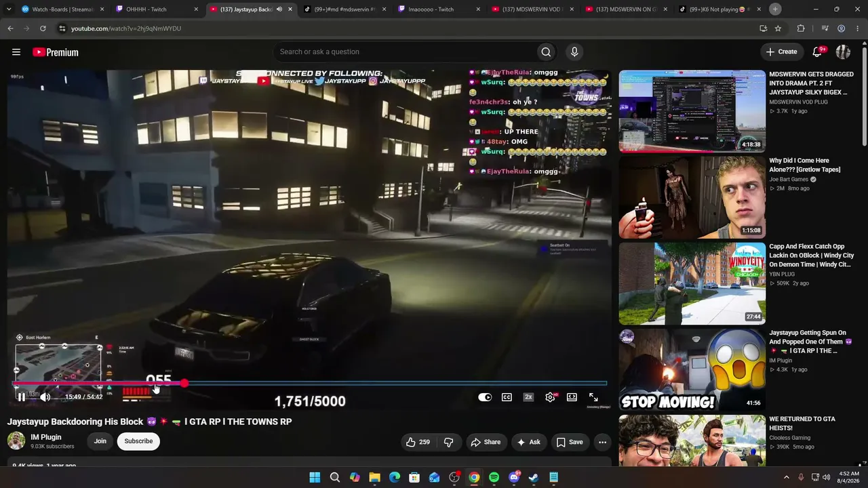Open the system volume control
Viewport: 868px width, 488px height.
tap(826, 478)
